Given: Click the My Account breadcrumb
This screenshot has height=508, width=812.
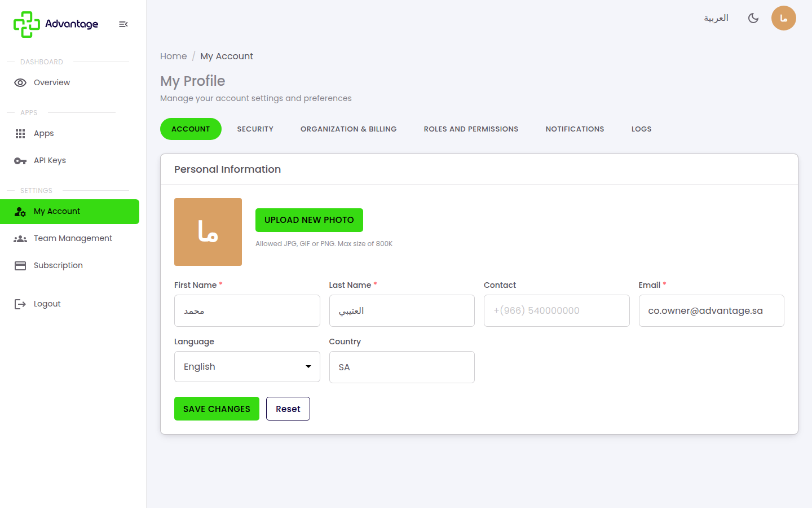Looking at the screenshot, I should point(227,56).
